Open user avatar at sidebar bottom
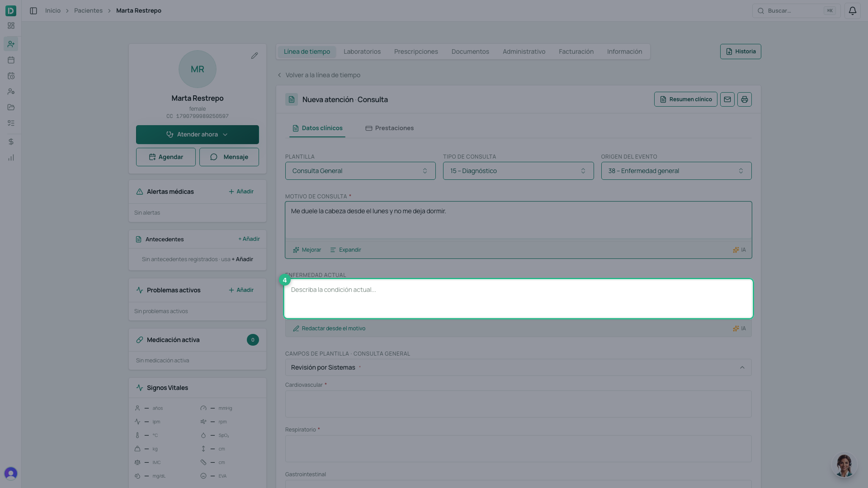This screenshot has width=868, height=488. click(11, 473)
